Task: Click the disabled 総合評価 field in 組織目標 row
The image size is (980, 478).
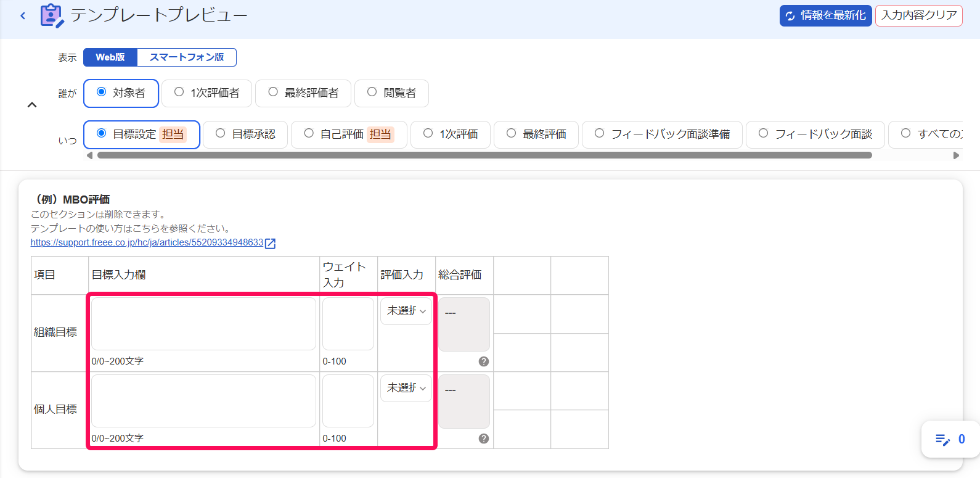Action: (x=464, y=324)
